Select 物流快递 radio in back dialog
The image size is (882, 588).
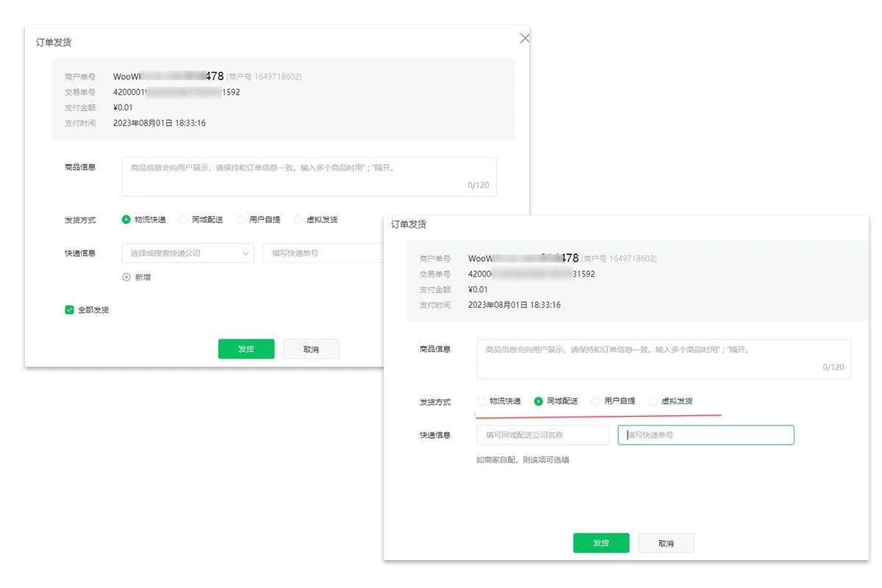(126, 220)
